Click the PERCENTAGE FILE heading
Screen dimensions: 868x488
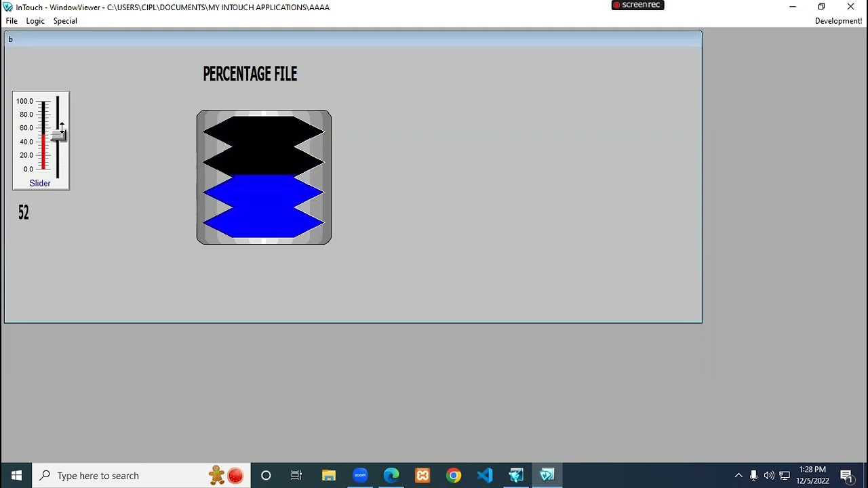[x=250, y=74]
